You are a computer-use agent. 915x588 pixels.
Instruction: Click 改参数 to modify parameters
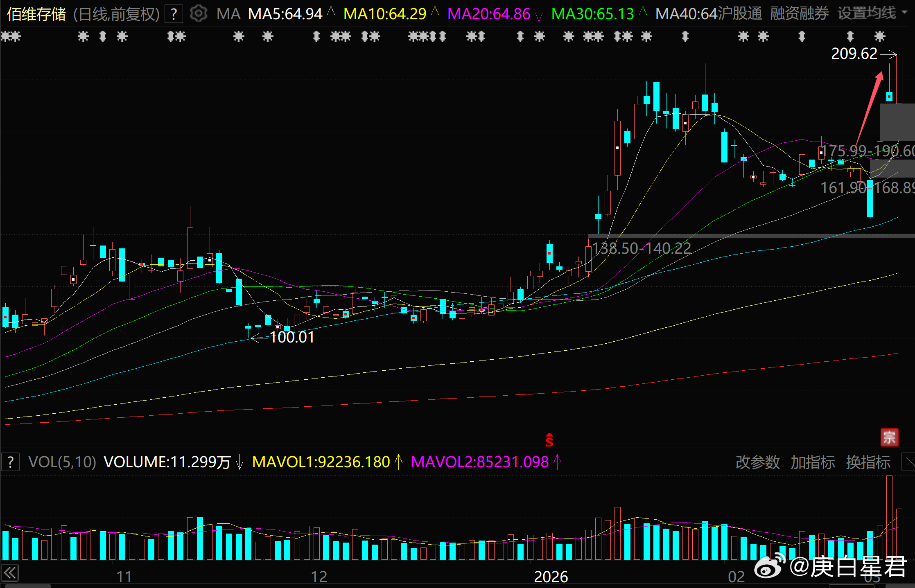(x=757, y=462)
